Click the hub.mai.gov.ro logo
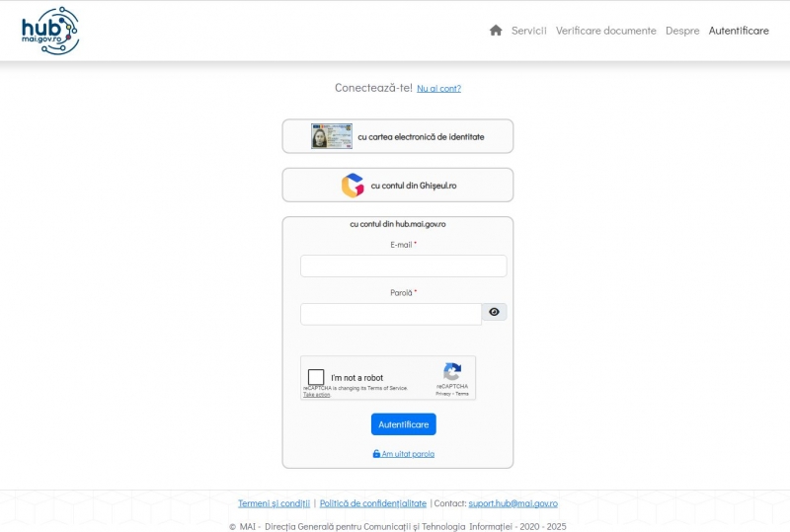The width and height of the screenshot is (790, 532). pyautogui.click(x=50, y=31)
